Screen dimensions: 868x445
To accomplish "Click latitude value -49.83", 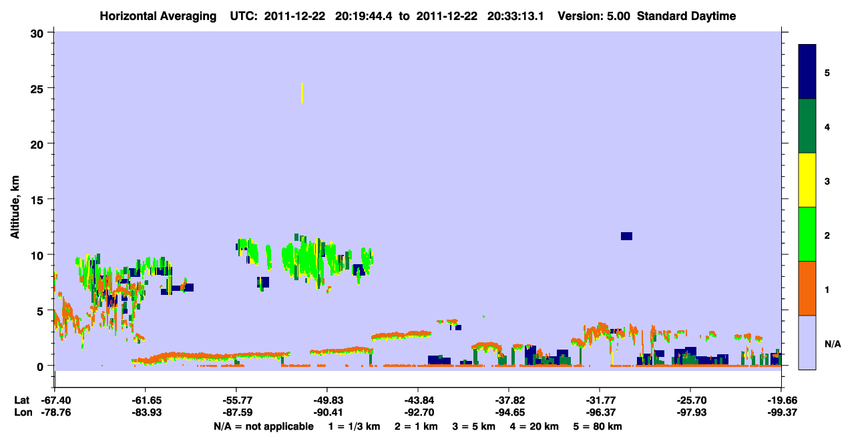I will pyautogui.click(x=327, y=400).
